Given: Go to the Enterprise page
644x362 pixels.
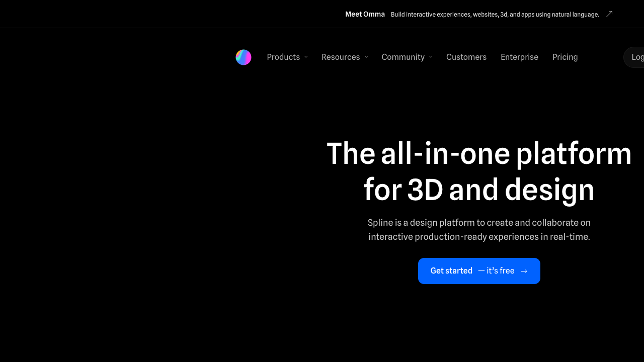Looking at the screenshot, I should (x=519, y=57).
